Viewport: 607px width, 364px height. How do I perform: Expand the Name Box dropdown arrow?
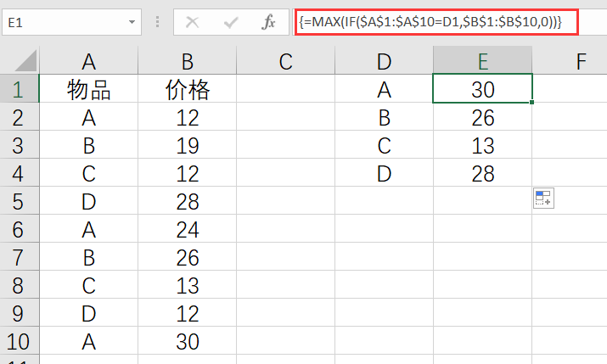pyautogui.click(x=132, y=22)
